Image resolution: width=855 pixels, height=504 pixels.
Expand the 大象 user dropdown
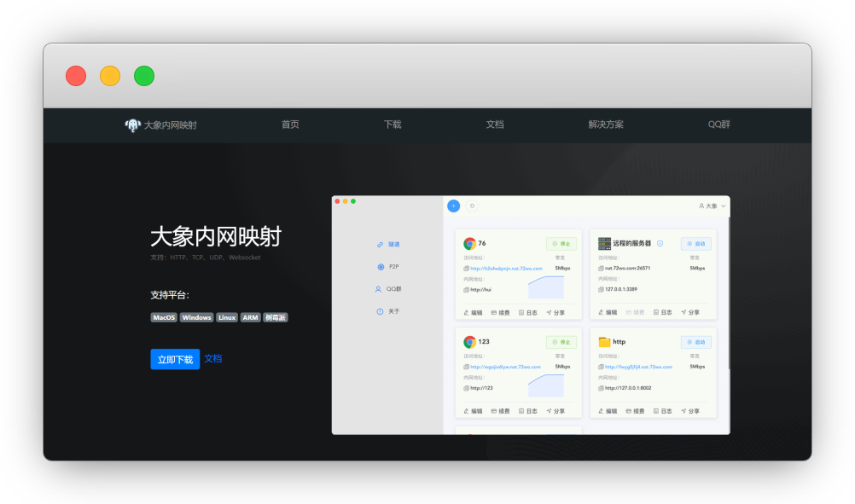[712, 206]
